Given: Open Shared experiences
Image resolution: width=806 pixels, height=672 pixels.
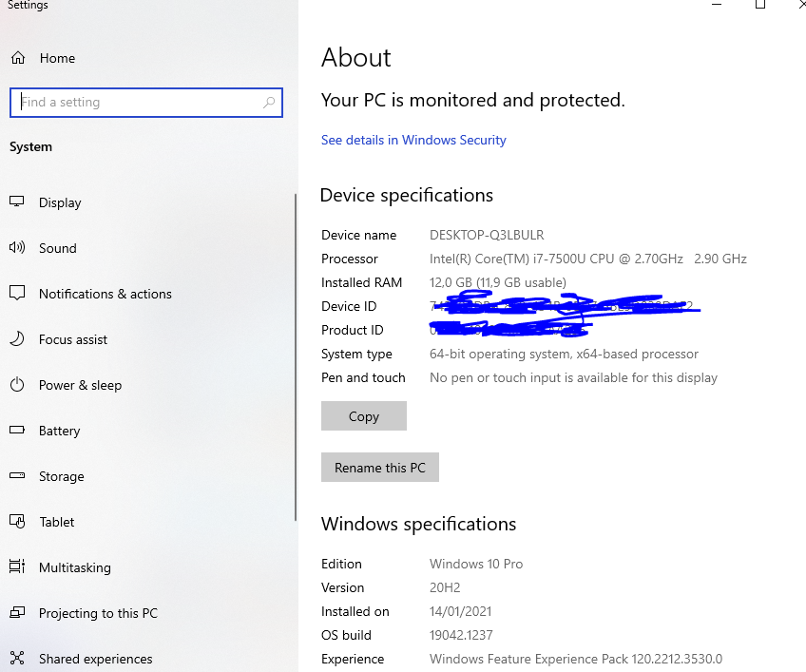Looking at the screenshot, I should tap(96, 659).
